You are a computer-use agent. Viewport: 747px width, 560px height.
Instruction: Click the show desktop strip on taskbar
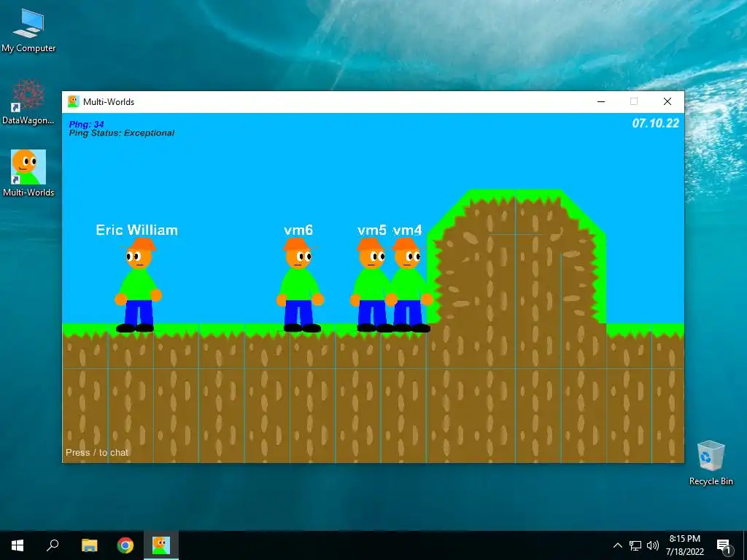tap(745, 545)
